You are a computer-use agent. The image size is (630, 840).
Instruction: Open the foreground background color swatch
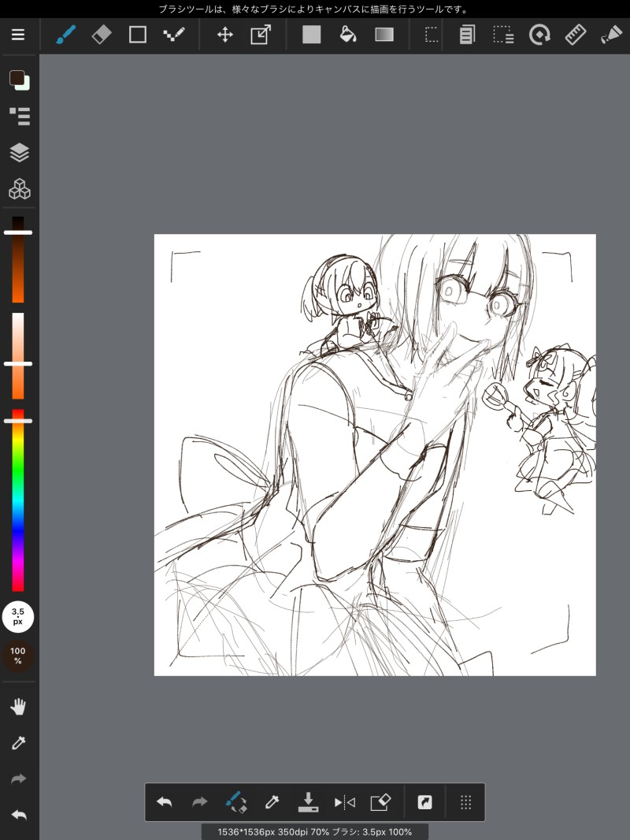click(x=19, y=80)
